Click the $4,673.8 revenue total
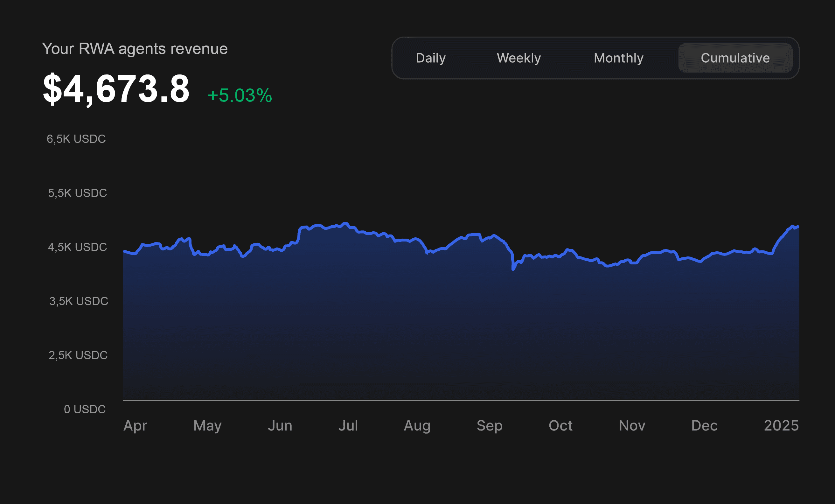This screenshot has height=504, width=835. point(116,89)
